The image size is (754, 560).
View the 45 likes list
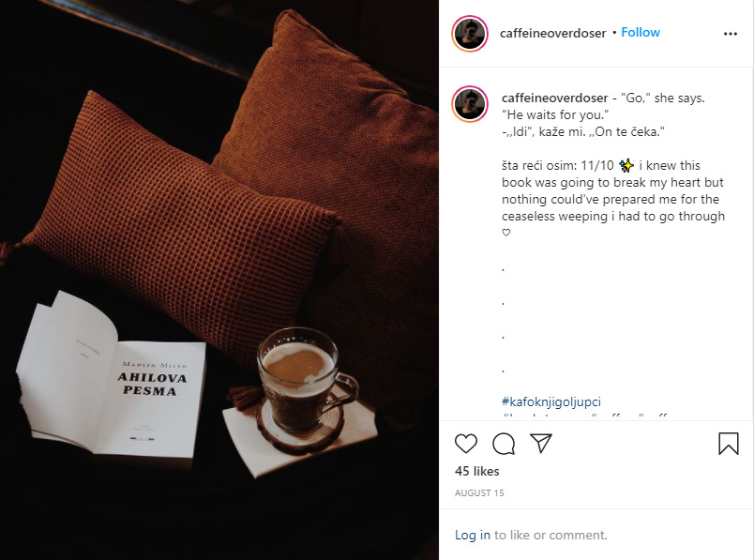point(477,471)
